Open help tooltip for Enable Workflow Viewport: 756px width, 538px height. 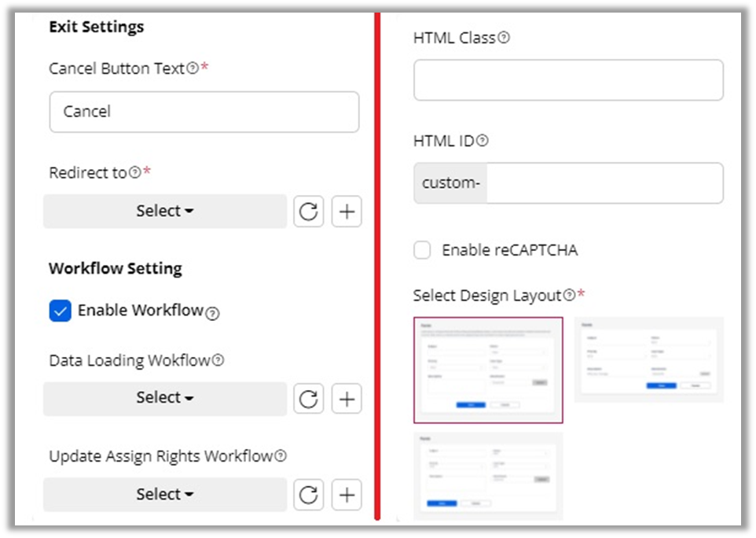coord(212,313)
